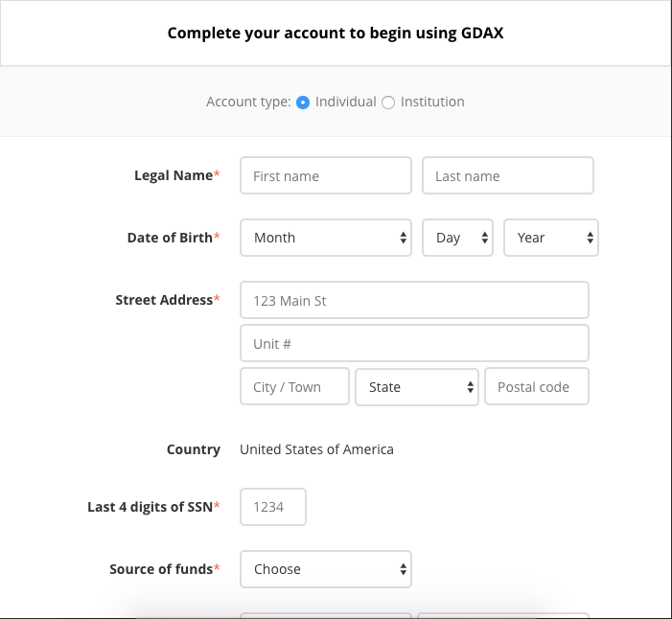Click the City / Town field
The height and width of the screenshot is (619, 672).
(294, 387)
